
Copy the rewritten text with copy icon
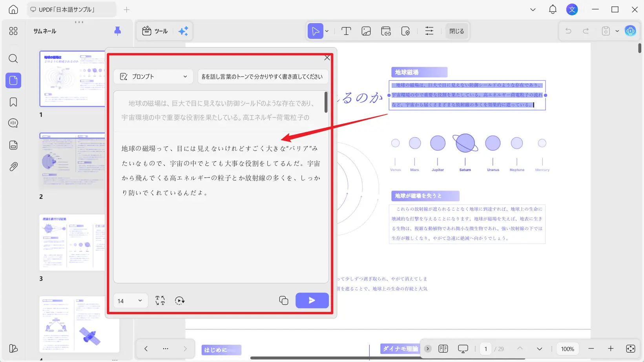click(x=283, y=300)
